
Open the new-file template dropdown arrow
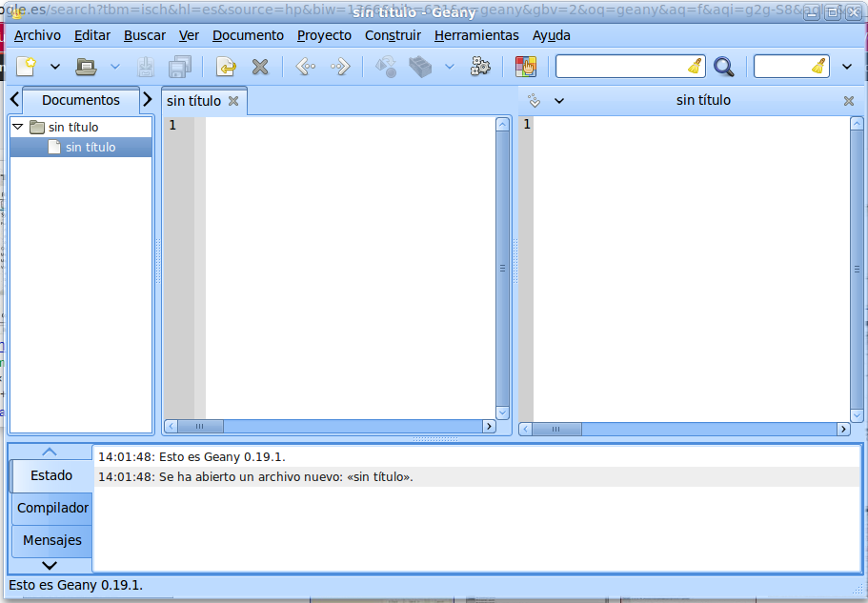coord(55,67)
